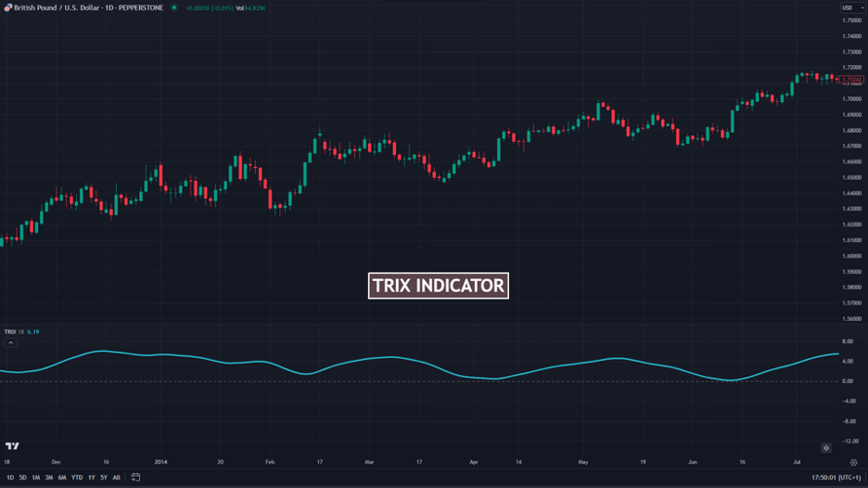Select the TRIX 18 indicator legend
The height and width of the screenshot is (488, 868).
(x=15, y=332)
